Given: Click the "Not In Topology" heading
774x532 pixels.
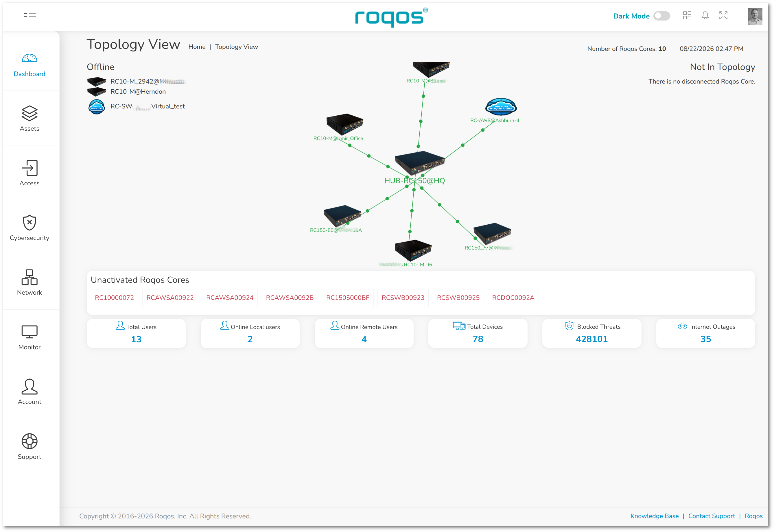Looking at the screenshot, I should [x=723, y=67].
